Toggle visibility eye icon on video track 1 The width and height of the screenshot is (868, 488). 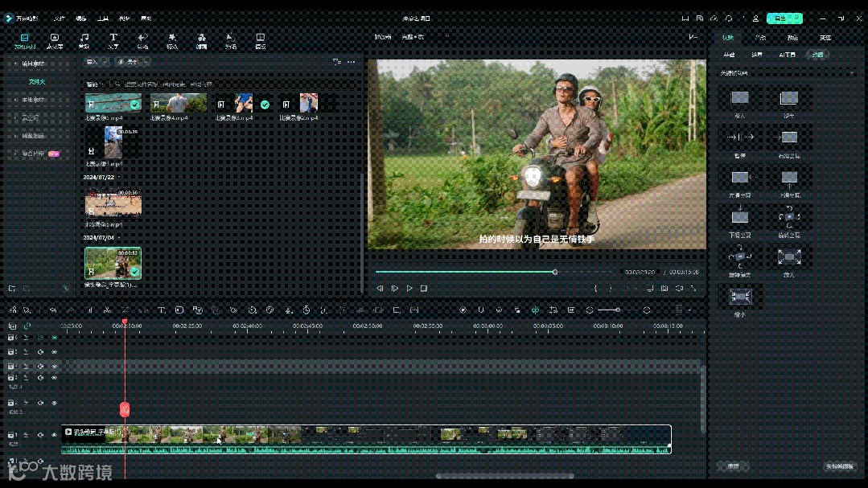[55, 435]
